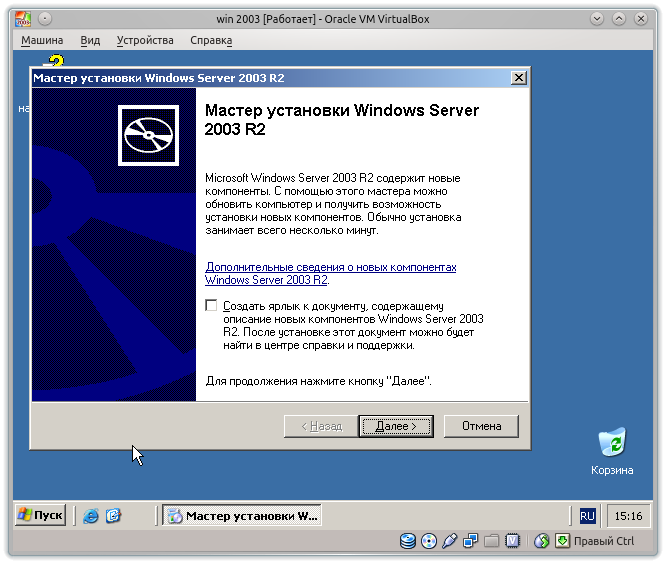Click the VirtualBox network status icon
The height and width of the screenshot is (564, 666).
[470, 541]
